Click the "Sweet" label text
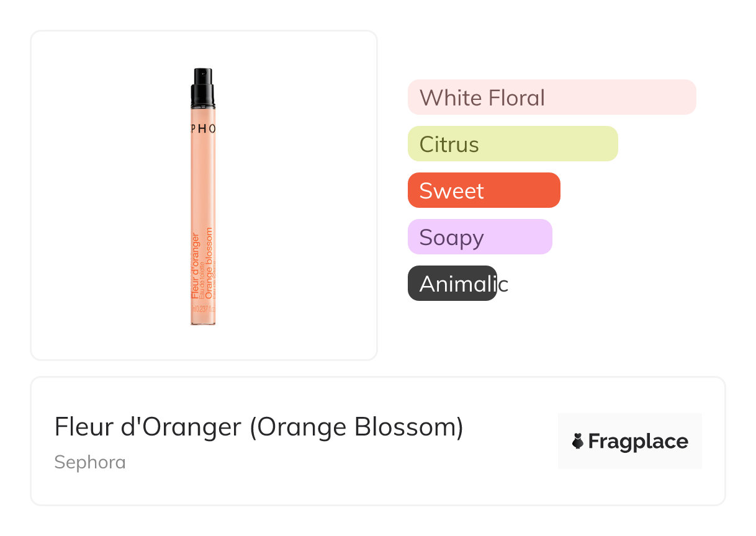756x536 pixels. point(451,191)
